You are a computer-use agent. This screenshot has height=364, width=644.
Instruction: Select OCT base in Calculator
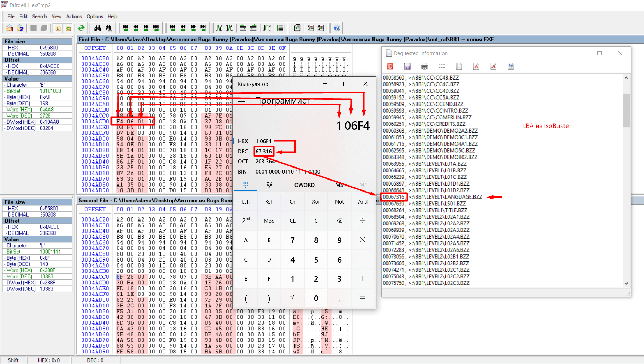tap(243, 161)
